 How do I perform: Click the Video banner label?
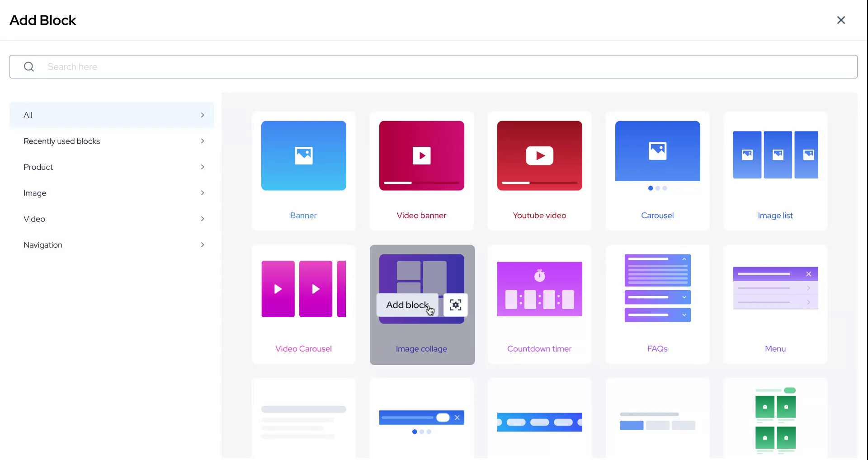pyautogui.click(x=421, y=216)
